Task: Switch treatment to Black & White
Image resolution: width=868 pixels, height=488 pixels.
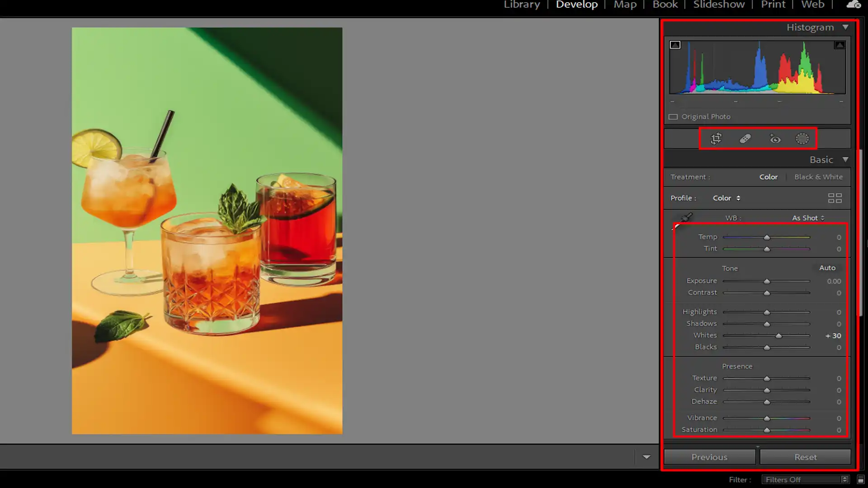Action: coord(818,177)
